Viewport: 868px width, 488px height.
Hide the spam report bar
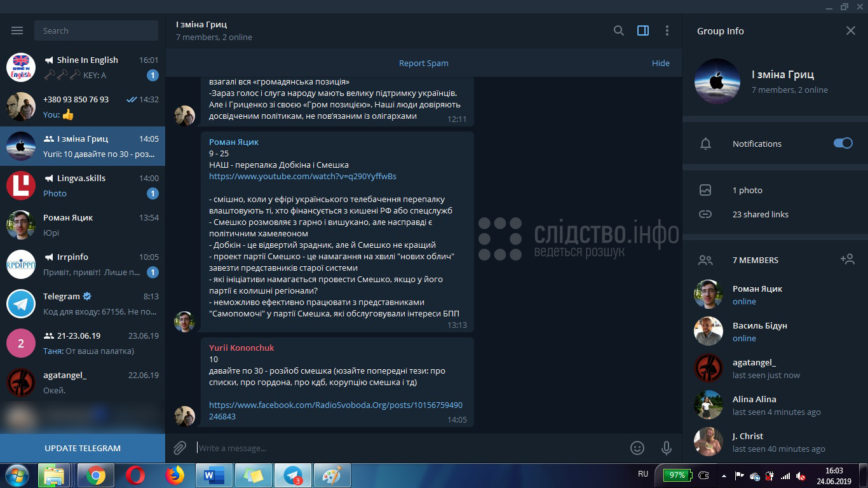pos(661,63)
